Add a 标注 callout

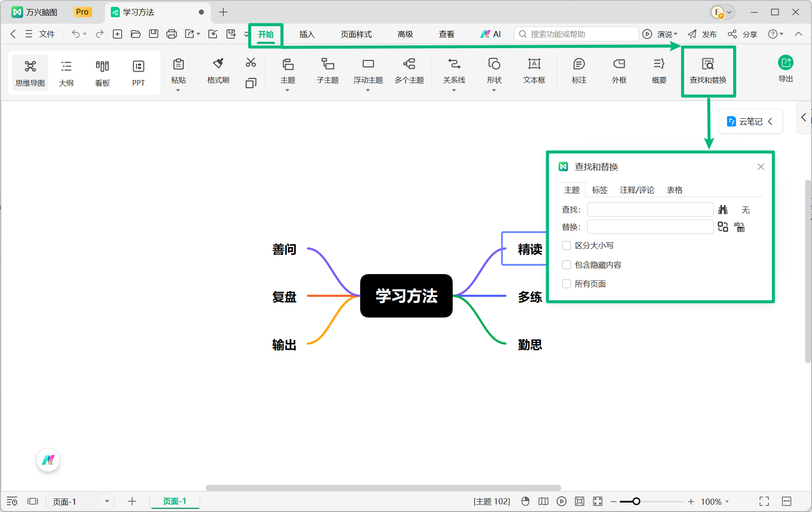pos(579,71)
